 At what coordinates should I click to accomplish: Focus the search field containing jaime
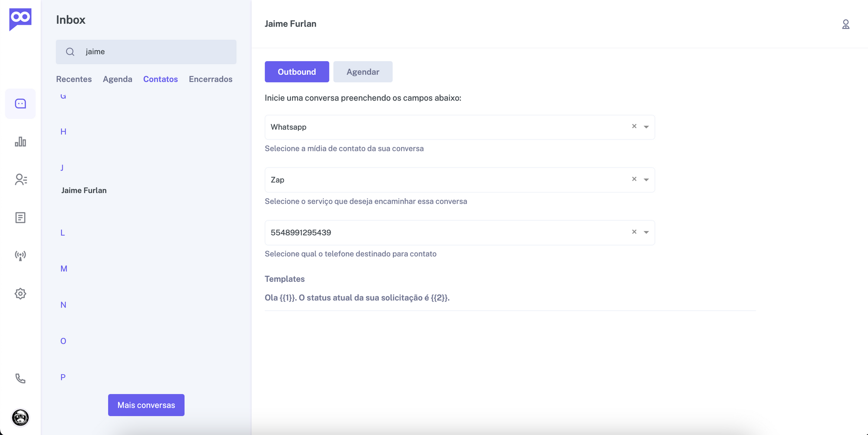click(146, 52)
